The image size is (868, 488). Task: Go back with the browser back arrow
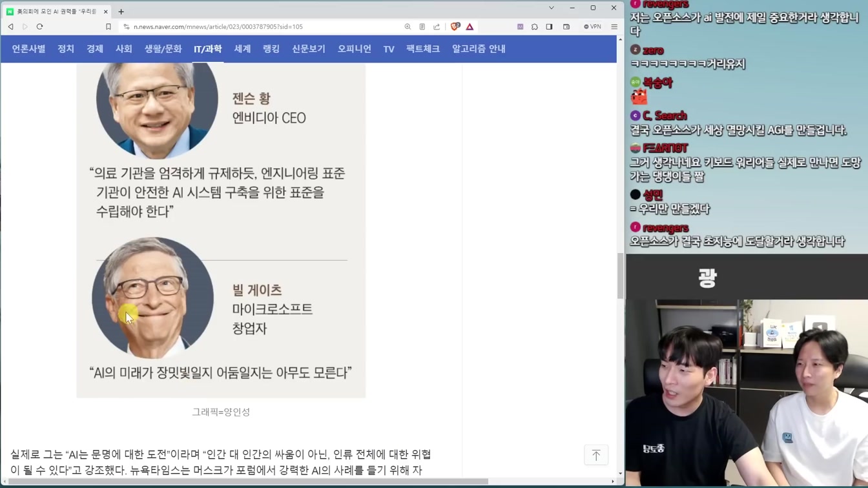coord(11,26)
